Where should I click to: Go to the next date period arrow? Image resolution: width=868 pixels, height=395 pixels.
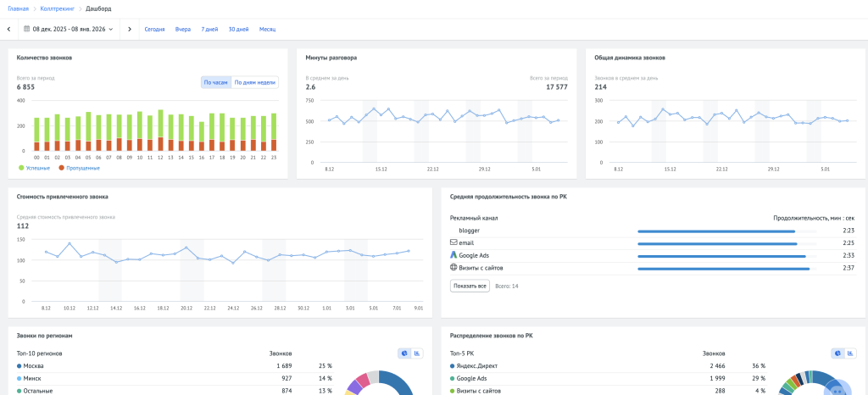(130, 29)
